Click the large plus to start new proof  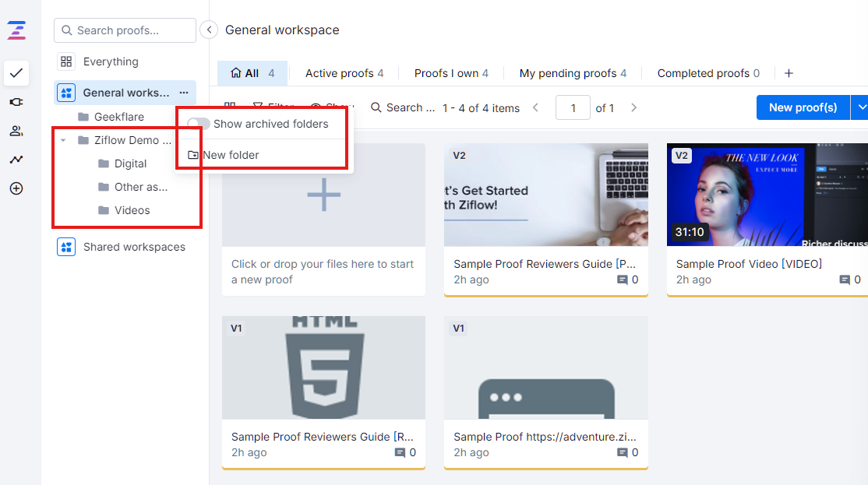[324, 195]
